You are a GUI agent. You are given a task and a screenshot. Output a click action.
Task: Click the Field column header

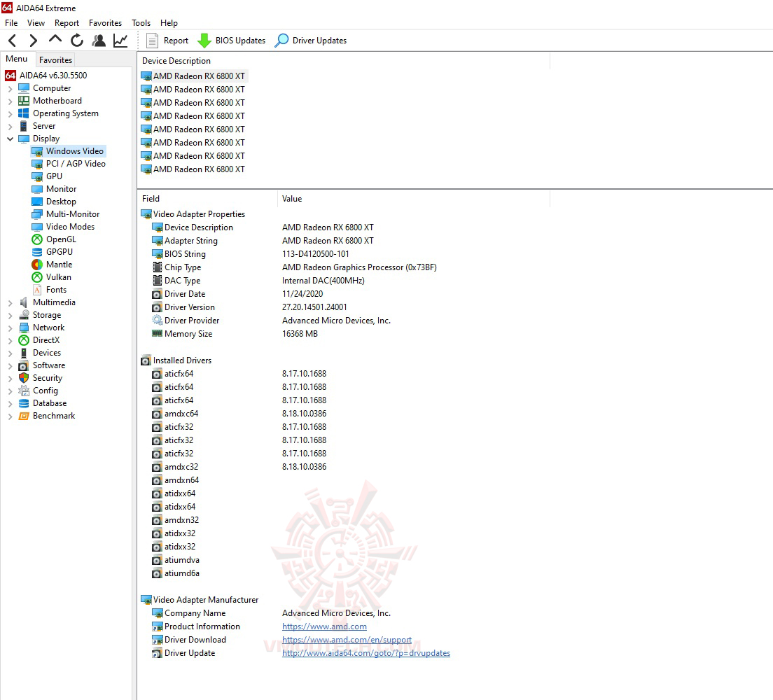point(207,199)
